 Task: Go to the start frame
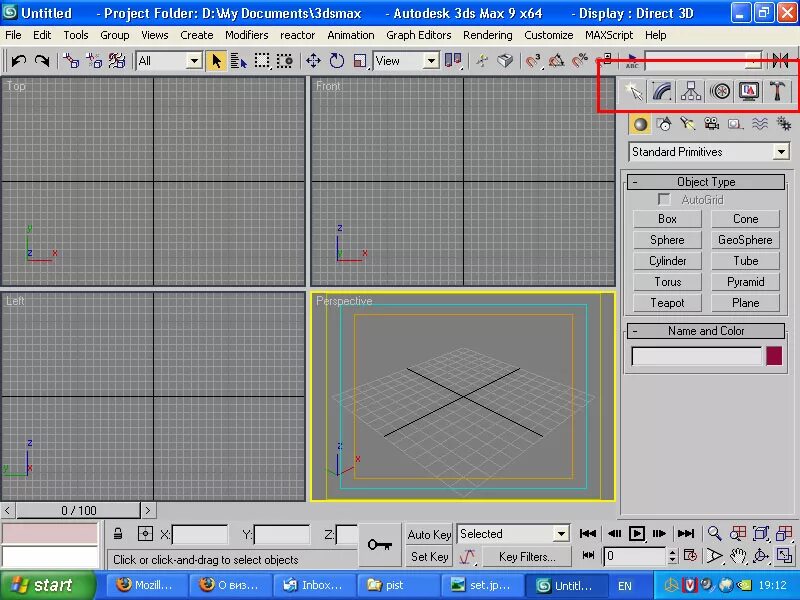click(x=587, y=534)
